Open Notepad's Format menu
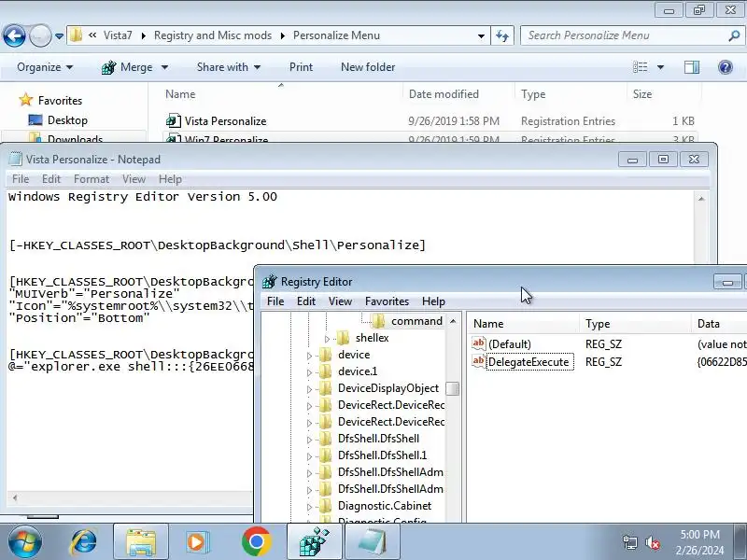This screenshot has height=560, width=747. pyautogui.click(x=92, y=179)
